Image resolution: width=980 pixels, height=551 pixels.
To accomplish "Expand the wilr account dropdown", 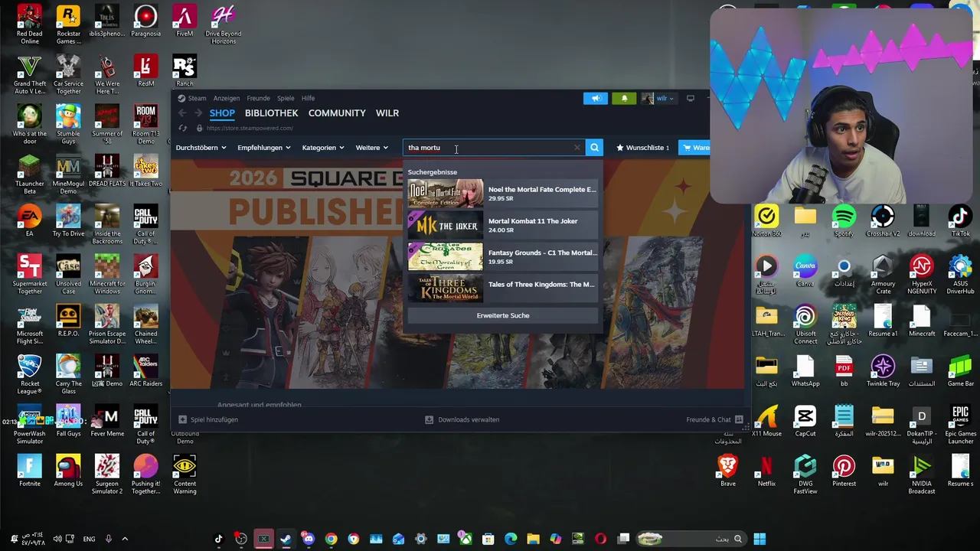I will coord(665,98).
